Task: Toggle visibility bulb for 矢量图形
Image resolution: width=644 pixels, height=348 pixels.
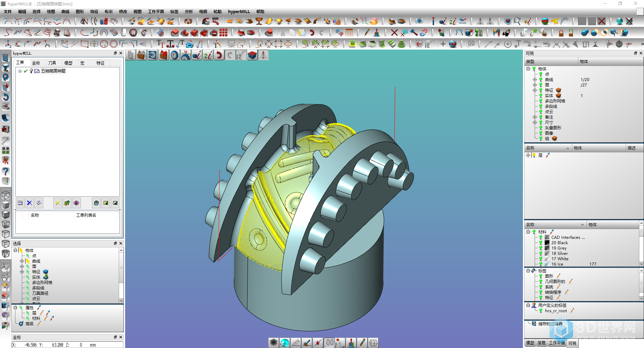Action: [x=541, y=128]
